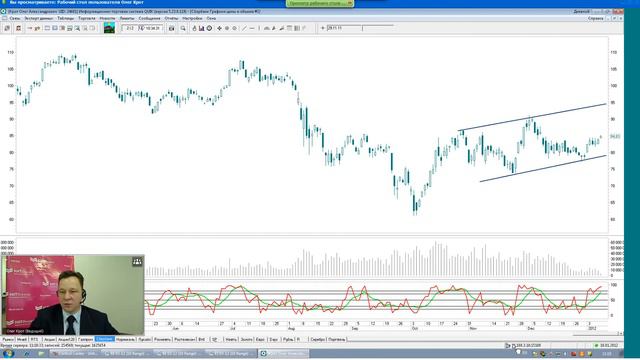Select the diagonal trend line tool

coord(244,28)
